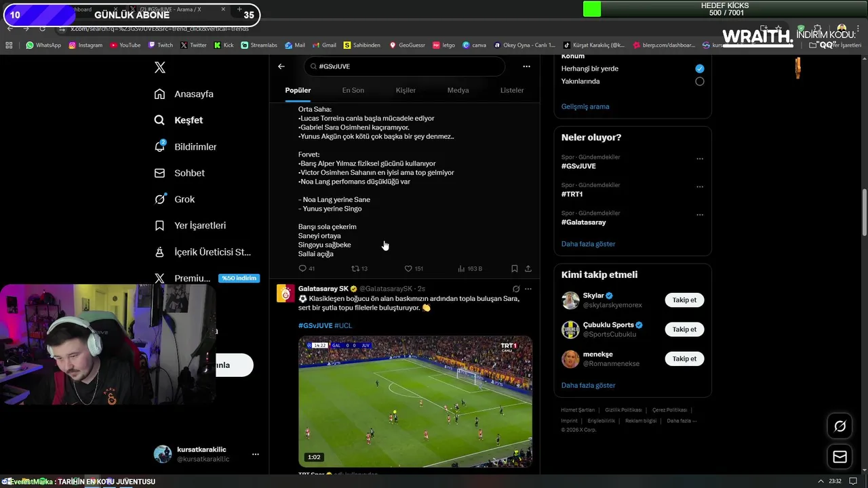The image size is (868, 488).
Task: Switch to En Son tab
Action: pos(353,90)
